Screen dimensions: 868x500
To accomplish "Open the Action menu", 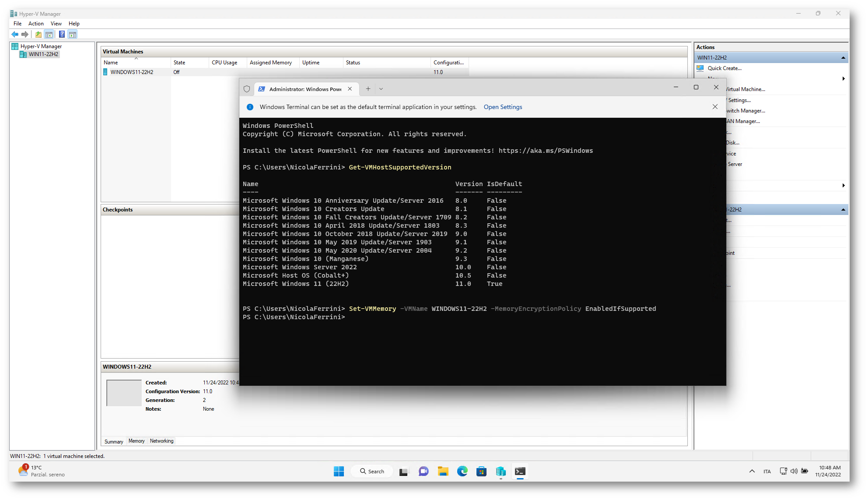I will tap(36, 24).
